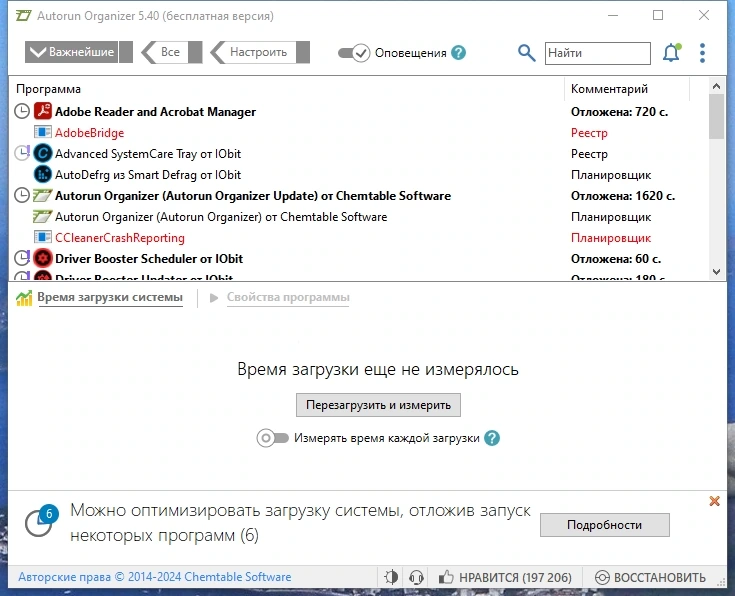Click clock icon beside Driver Booster Scheduler

pos(22,258)
